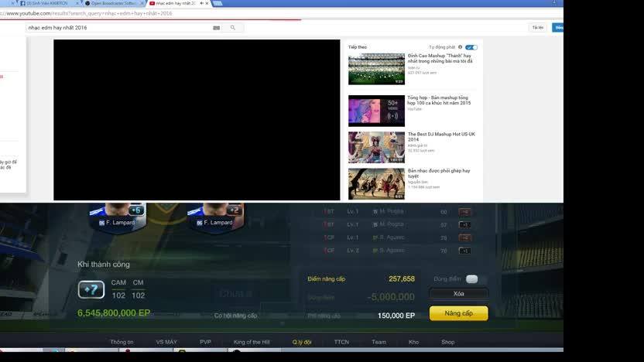Open the Đỉnh Cao Mashup video thumbnail
Image resolution: width=644 pixels, height=362 pixels.
tap(376, 69)
